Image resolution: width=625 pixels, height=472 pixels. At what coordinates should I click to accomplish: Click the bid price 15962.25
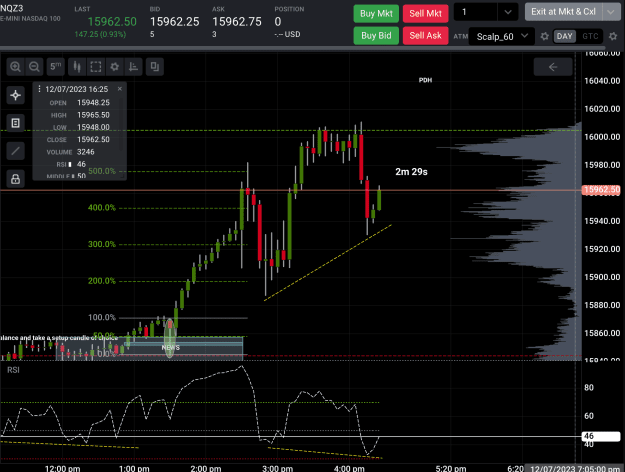coord(175,22)
